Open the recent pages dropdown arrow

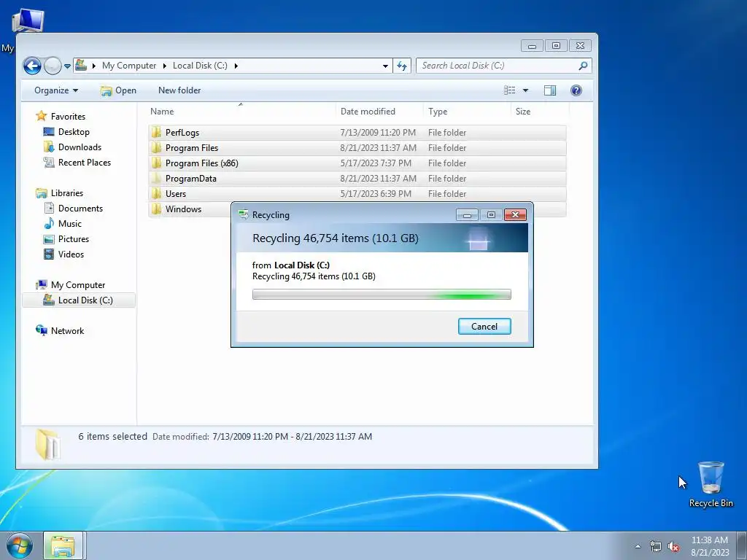(67, 66)
